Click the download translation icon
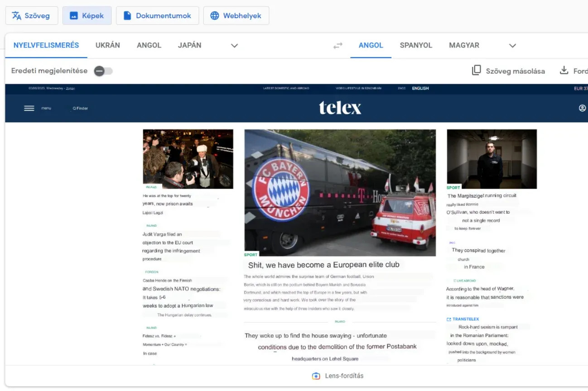 click(x=564, y=71)
